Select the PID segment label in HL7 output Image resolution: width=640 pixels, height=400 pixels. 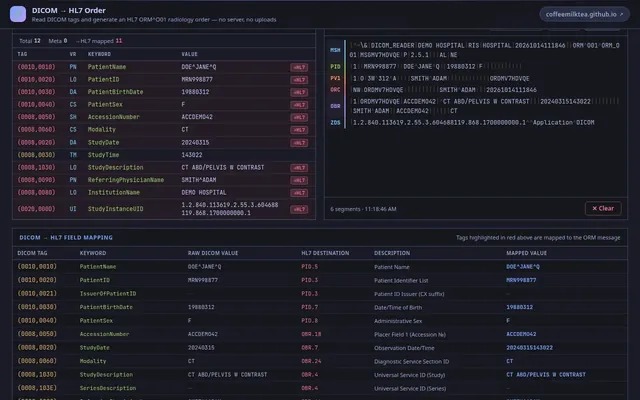335,67
